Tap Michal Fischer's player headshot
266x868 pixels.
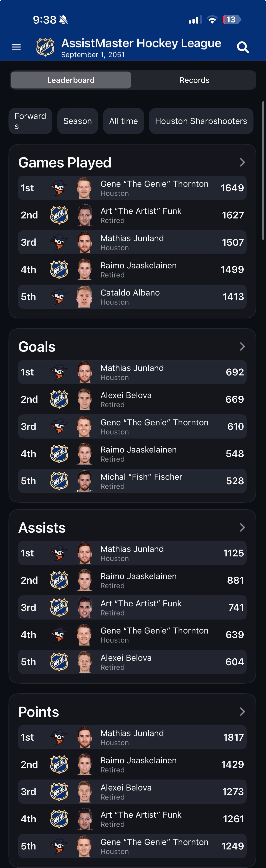tap(84, 481)
